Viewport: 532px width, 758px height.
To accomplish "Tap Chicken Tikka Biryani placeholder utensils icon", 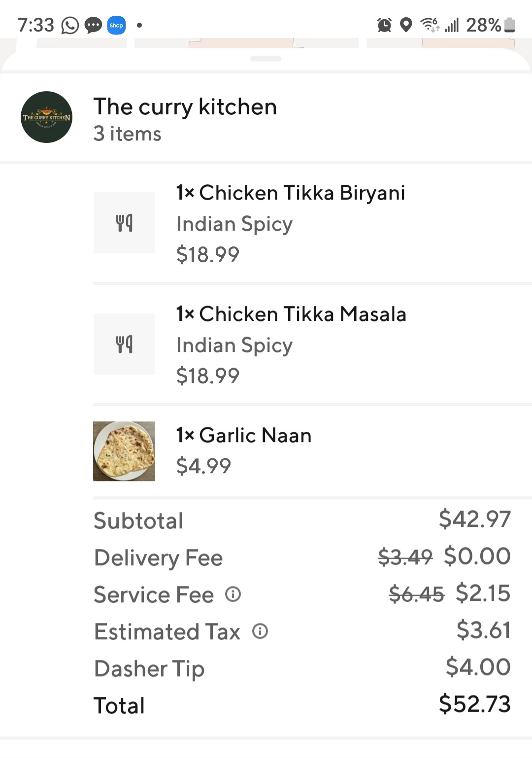I will click(124, 223).
